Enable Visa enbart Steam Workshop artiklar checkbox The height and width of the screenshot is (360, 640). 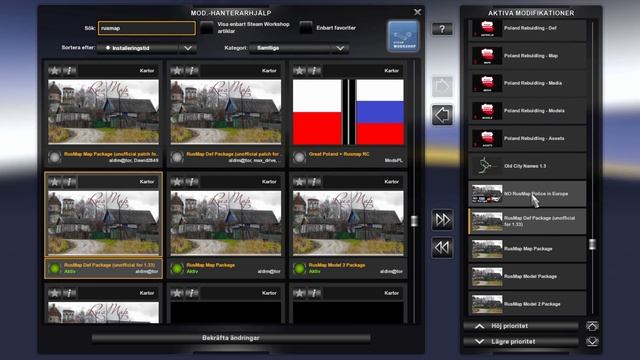click(207, 28)
